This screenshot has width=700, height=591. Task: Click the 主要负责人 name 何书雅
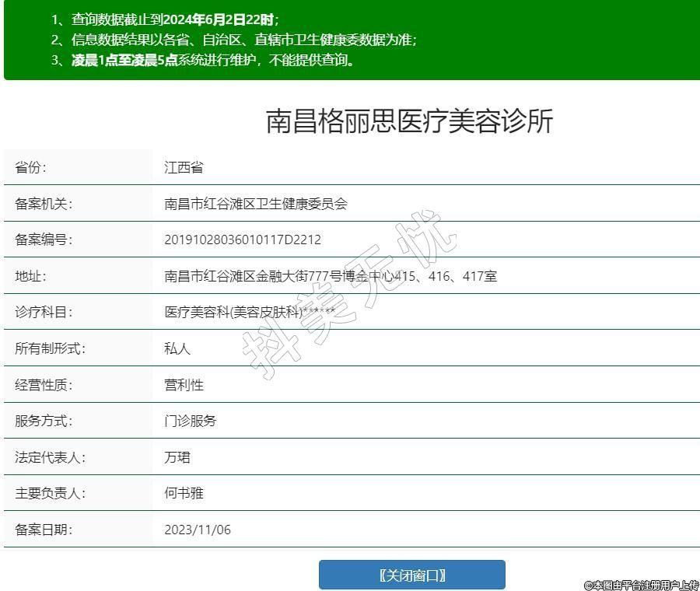[x=184, y=493]
